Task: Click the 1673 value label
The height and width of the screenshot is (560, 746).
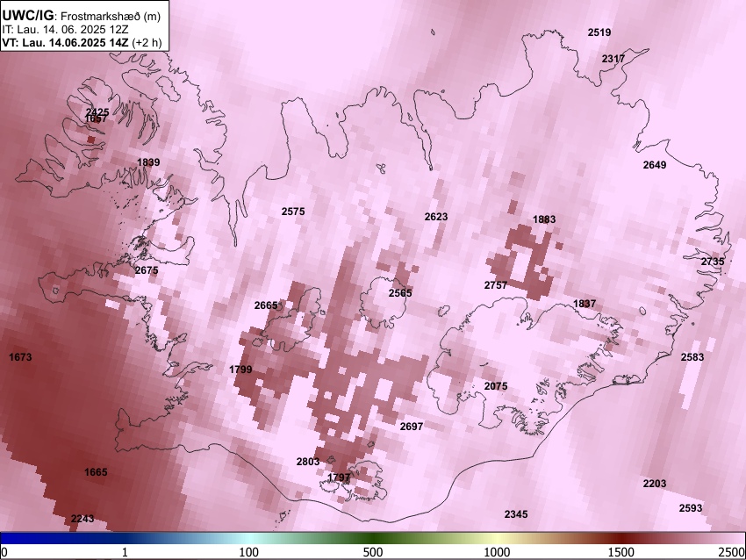Action: 20,357
